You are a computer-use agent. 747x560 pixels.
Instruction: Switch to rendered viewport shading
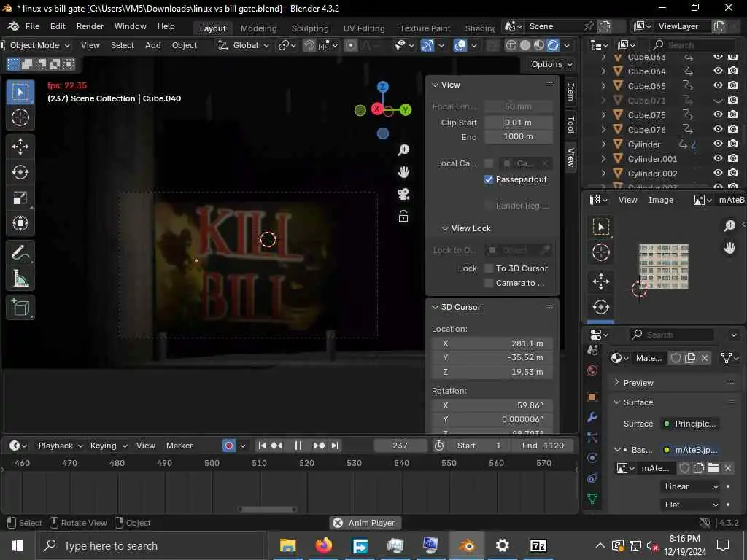pyautogui.click(x=553, y=45)
